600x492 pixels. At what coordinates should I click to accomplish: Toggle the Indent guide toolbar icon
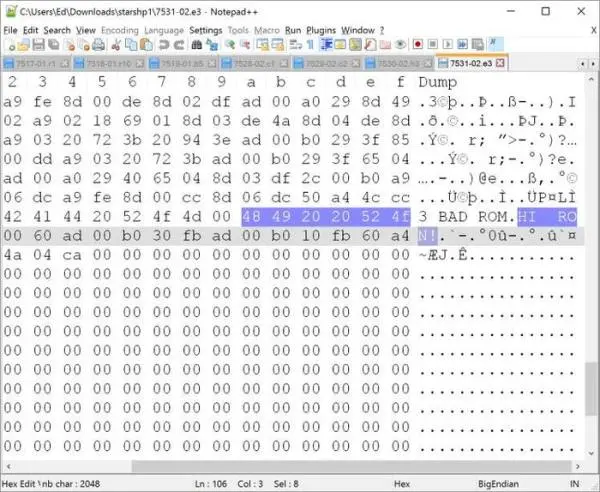(x=326, y=45)
